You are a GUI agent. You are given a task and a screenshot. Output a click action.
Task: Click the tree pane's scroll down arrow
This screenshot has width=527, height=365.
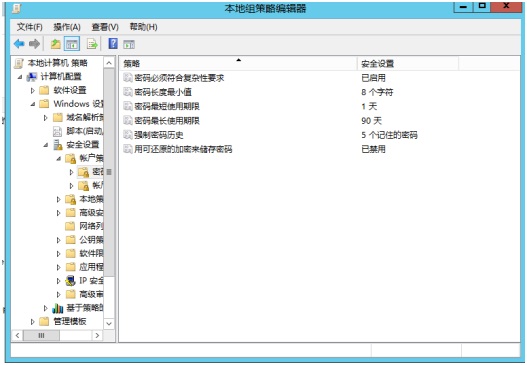pos(109,324)
